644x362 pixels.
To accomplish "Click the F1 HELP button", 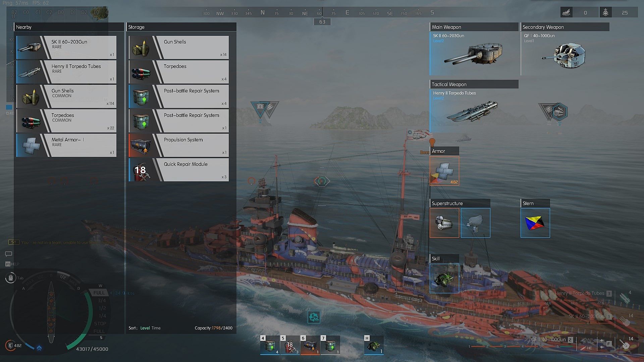I will [x=12, y=264].
